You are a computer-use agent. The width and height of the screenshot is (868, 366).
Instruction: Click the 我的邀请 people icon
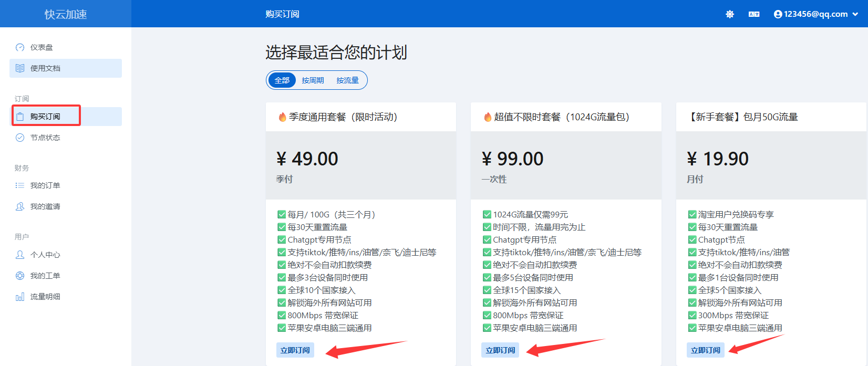pos(20,206)
